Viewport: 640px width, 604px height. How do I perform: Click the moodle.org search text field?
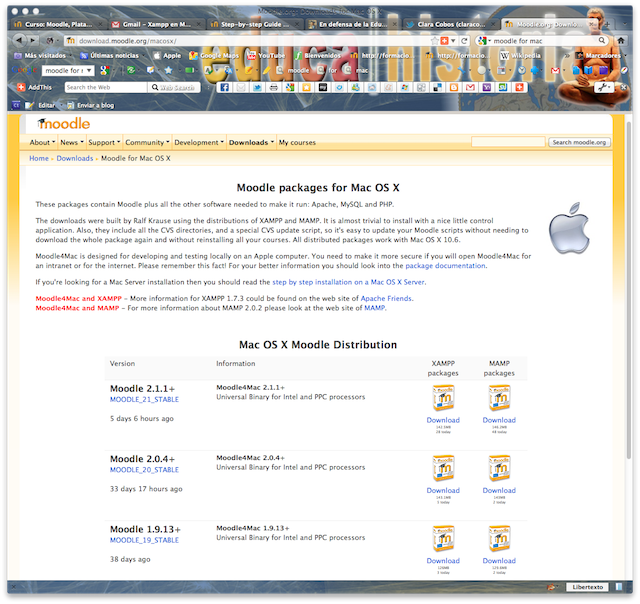click(508, 143)
